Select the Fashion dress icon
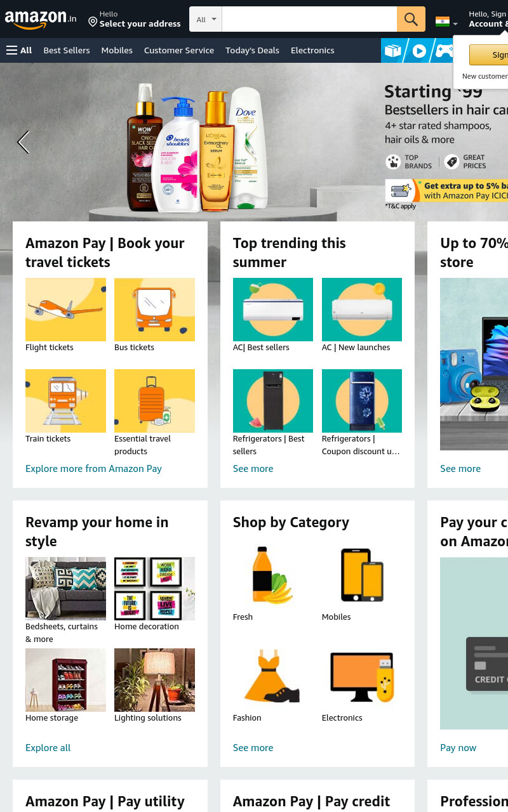Screen dimensions: 508x812 272,677
